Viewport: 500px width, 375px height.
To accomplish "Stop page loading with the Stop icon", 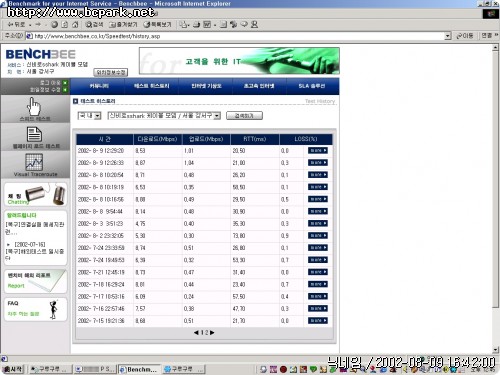I will point(54,25).
